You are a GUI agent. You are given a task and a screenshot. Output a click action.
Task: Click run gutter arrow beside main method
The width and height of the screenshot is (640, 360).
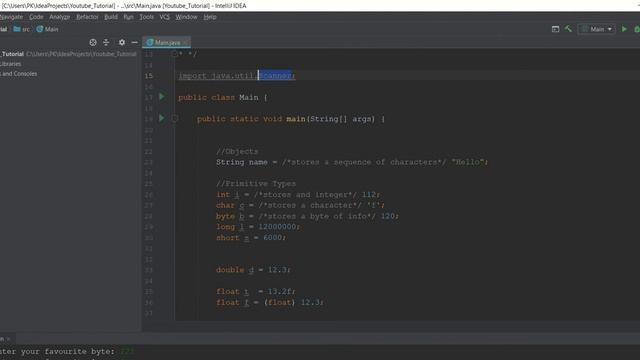(162, 118)
